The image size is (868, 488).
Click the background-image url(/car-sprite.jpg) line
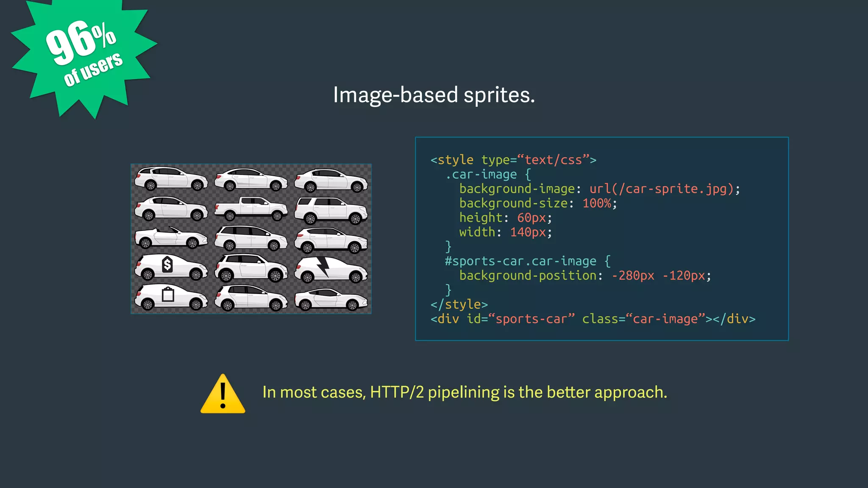(600, 189)
